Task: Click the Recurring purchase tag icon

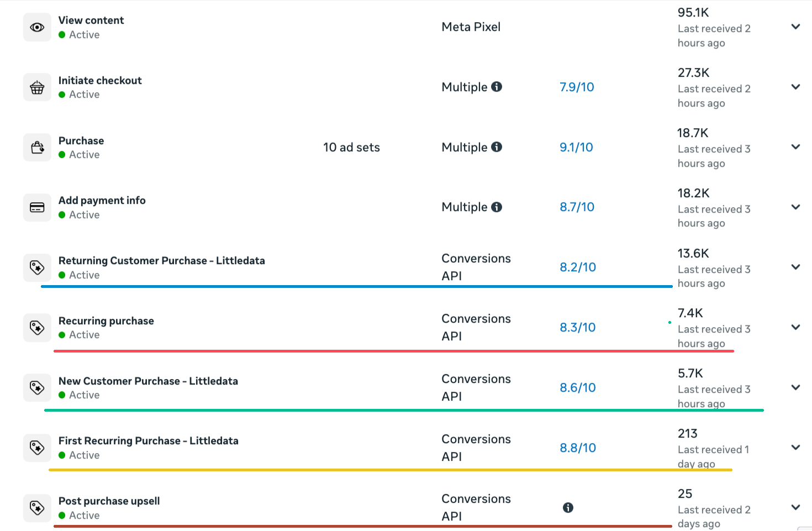Action: point(37,328)
